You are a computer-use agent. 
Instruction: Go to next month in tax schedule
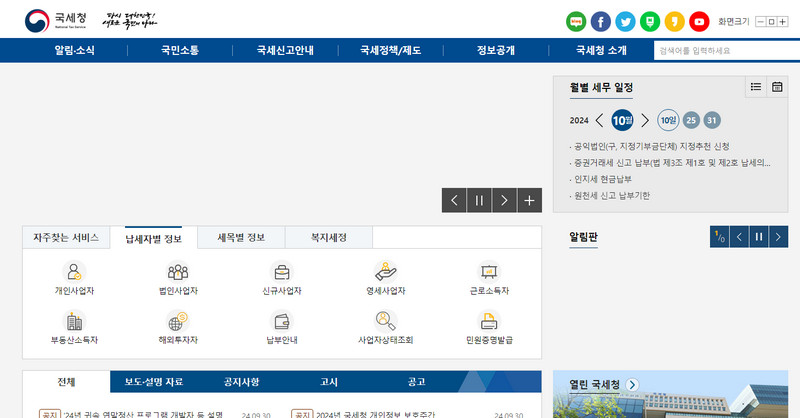(x=645, y=120)
